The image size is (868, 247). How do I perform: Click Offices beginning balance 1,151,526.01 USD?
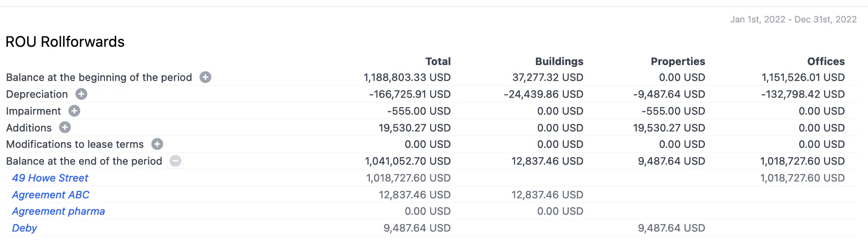(803, 77)
